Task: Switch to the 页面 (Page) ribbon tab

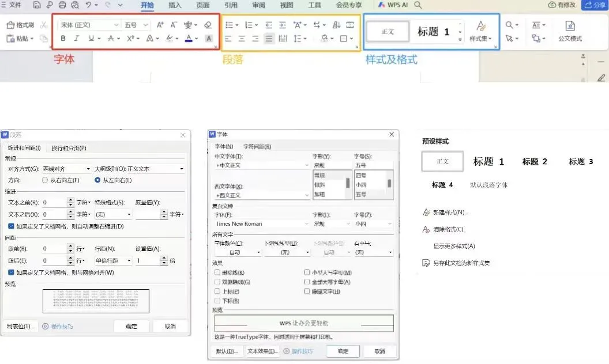Action: [x=203, y=5]
